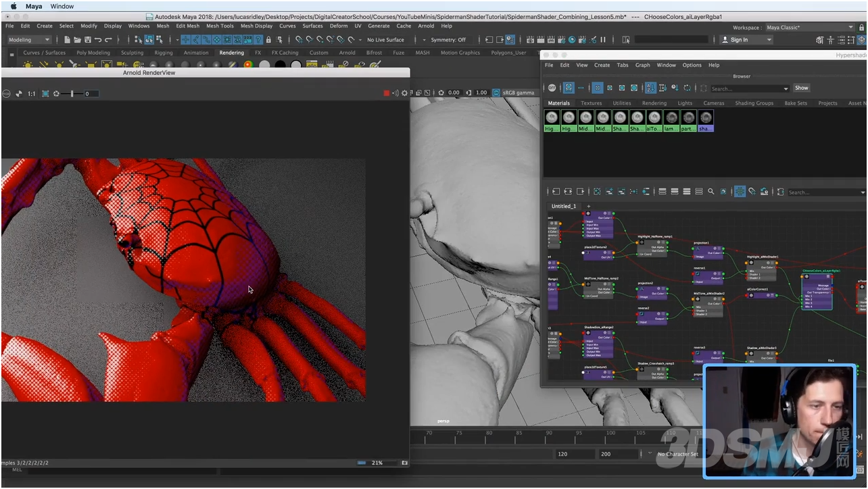Open the Arnold menu in Maya
Image resolution: width=868 pixels, height=489 pixels.
tap(426, 26)
